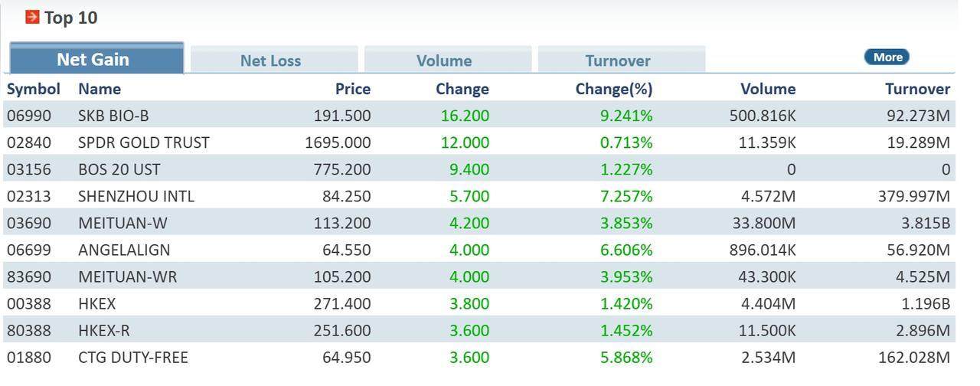Viewport: 980px width, 386px height.
Task: Open stock symbol 06990
Action: point(28,116)
